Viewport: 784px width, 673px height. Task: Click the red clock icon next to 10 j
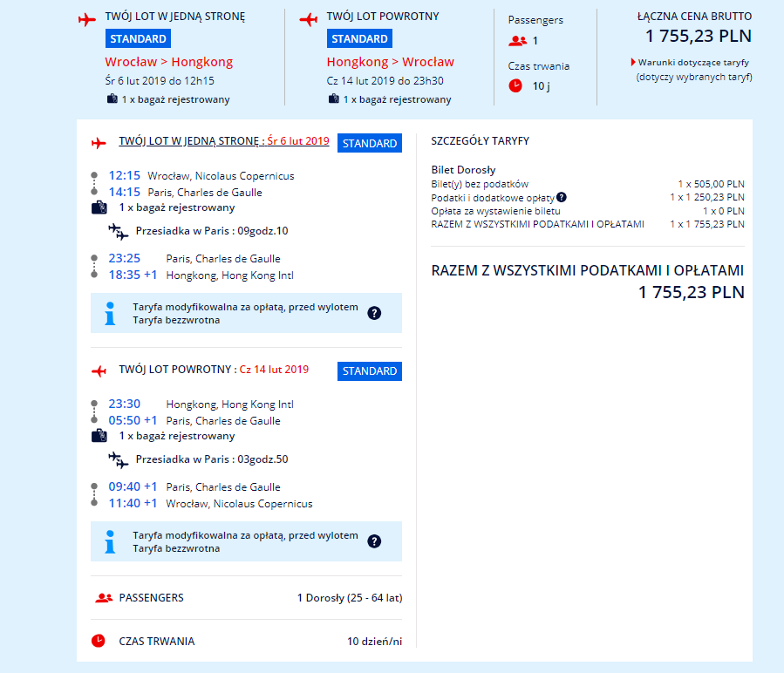point(515,86)
